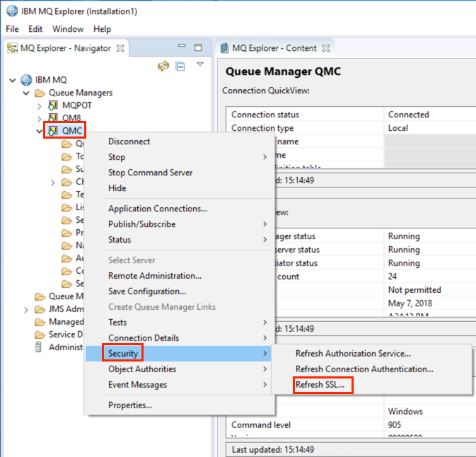Click the Queue Managers folder icon
The width and height of the screenshot is (476, 457).
coord(40,93)
